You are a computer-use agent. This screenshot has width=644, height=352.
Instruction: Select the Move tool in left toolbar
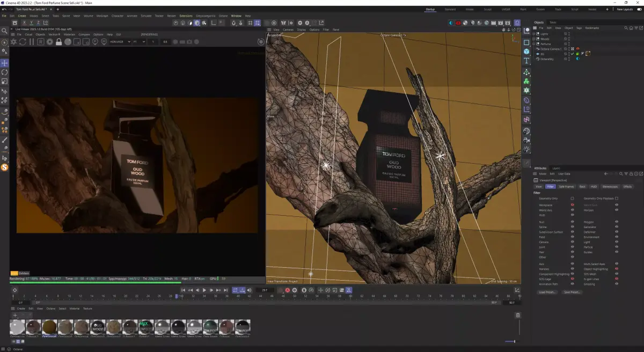(x=4, y=63)
